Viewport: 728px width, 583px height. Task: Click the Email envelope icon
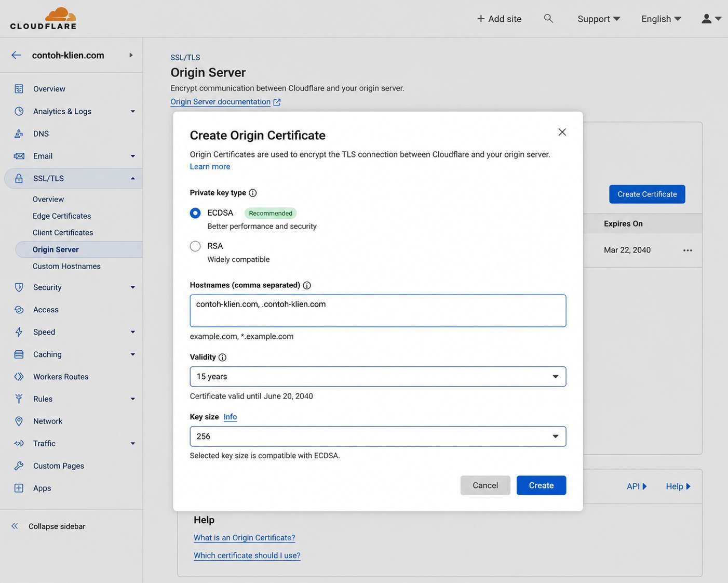point(19,156)
